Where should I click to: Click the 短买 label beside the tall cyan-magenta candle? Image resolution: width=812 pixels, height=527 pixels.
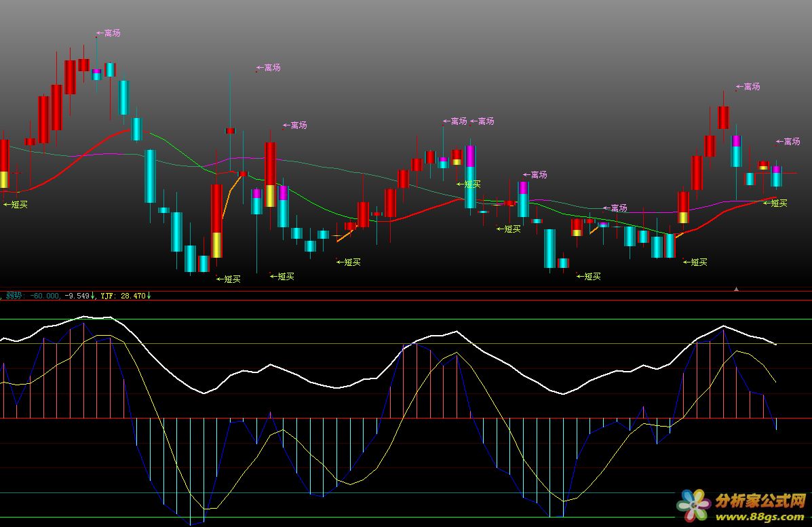469,184
